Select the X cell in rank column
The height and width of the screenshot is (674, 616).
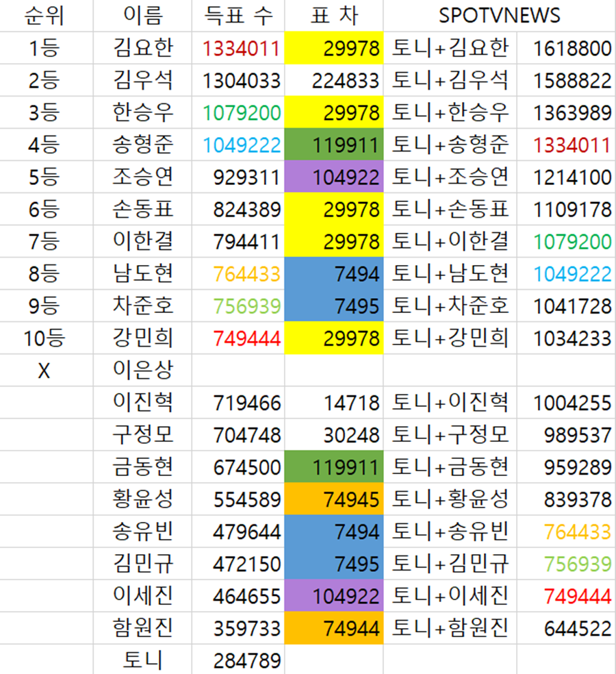point(44,371)
